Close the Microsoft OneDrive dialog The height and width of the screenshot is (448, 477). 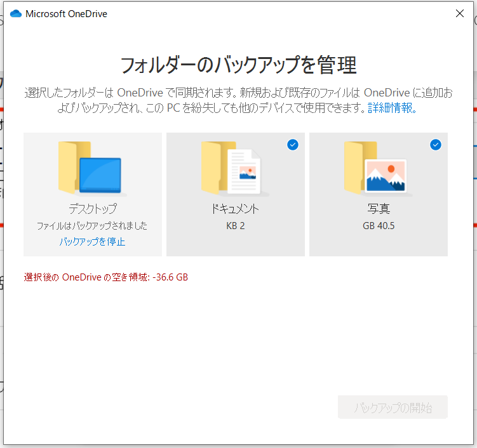pyautogui.click(x=460, y=13)
